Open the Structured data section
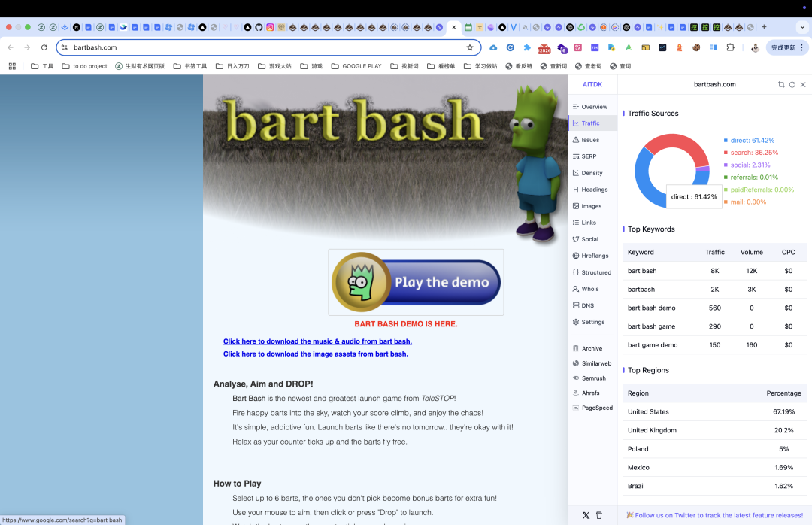Viewport: 812px width, 525px height. coord(592,272)
